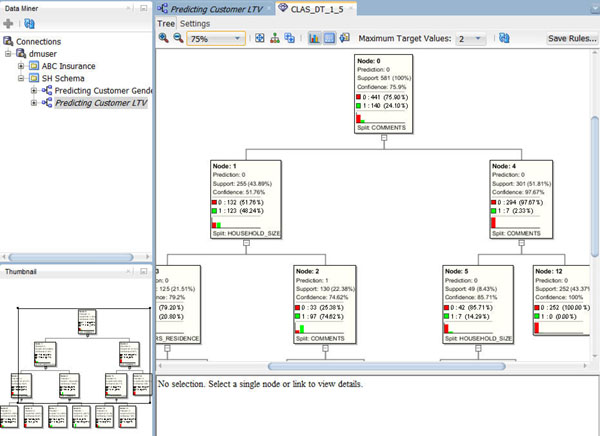This screenshot has width=600, height=436.
Task: Expand Predicting Customer LTV workflow node
Action: 34,103
